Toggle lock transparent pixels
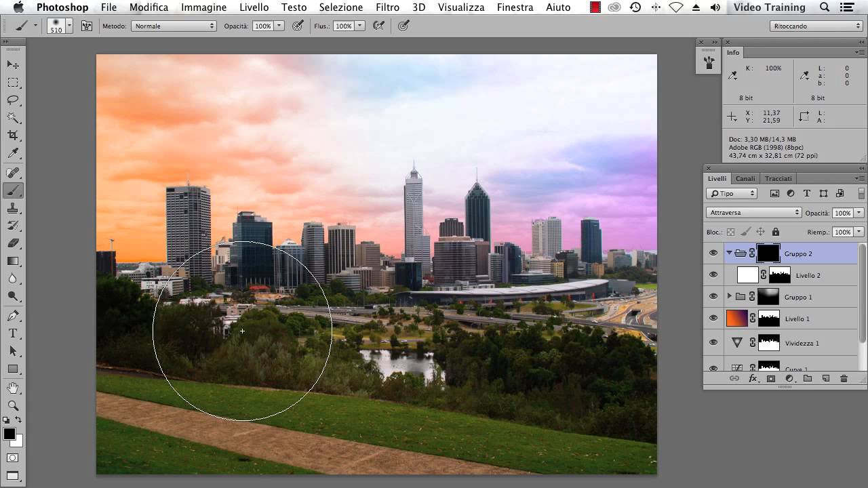Image resolution: width=868 pixels, height=488 pixels. pos(731,232)
